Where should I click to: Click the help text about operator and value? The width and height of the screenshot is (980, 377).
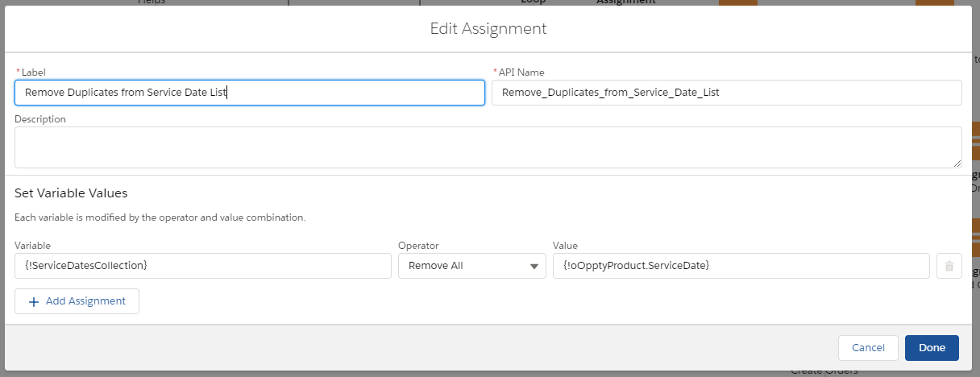[x=160, y=217]
